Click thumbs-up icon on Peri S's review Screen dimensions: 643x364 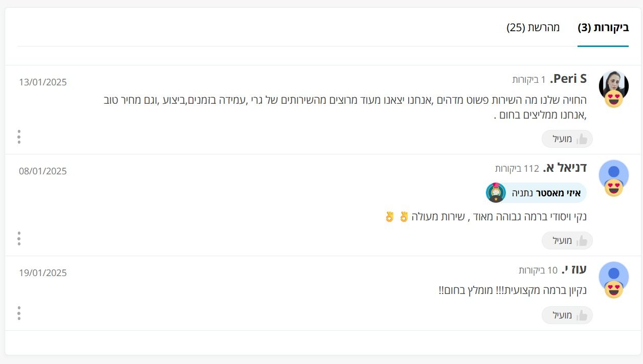coord(582,139)
